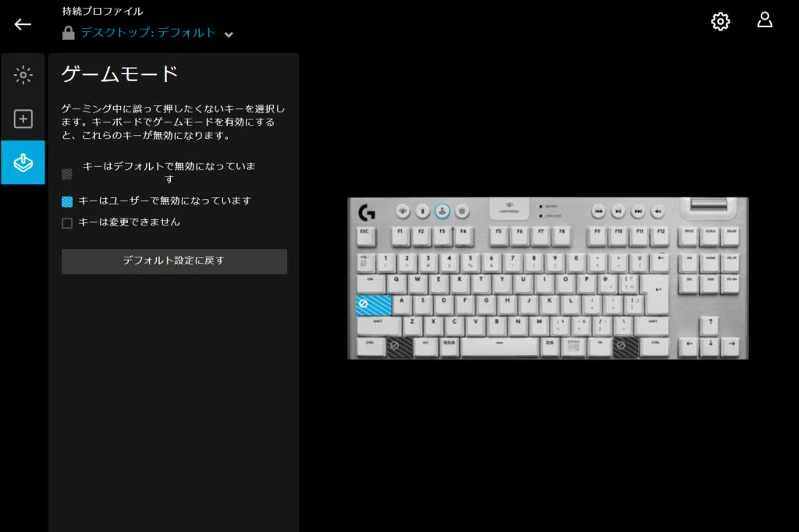799x532 pixels.
Task: Click the mute media key on the keyboard
Action: point(658,211)
